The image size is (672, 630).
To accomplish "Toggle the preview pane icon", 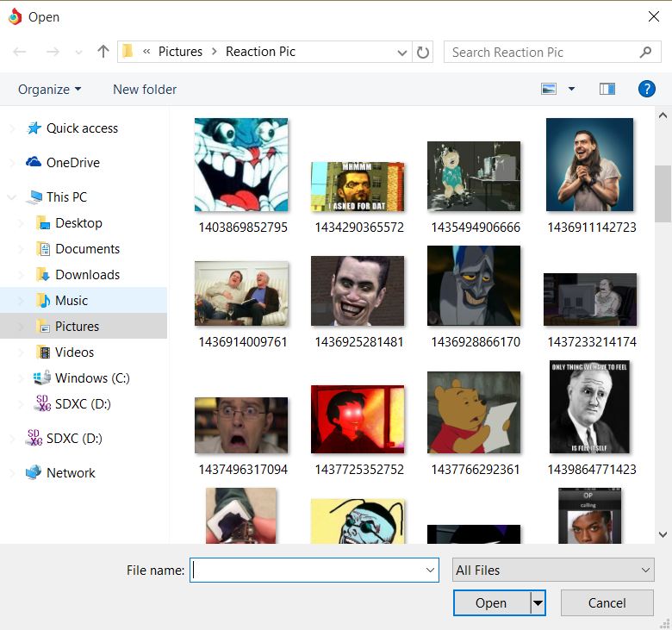I will [x=607, y=89].
